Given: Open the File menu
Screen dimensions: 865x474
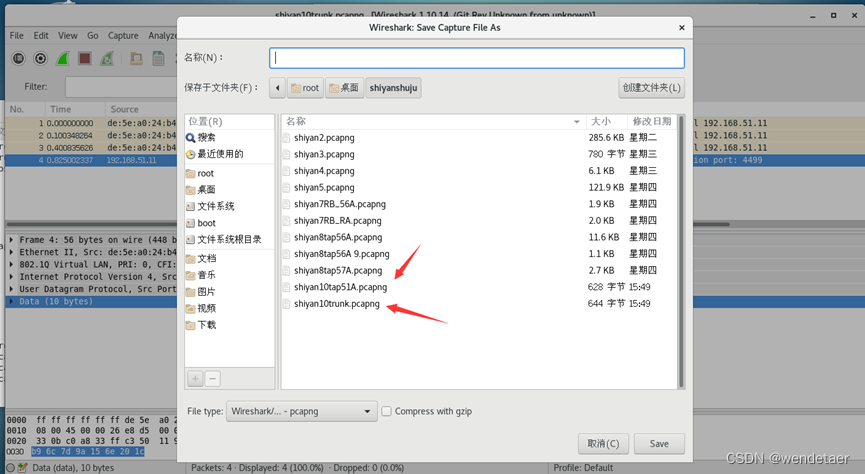Looking at the screenshot, I should tap(17, 35).
